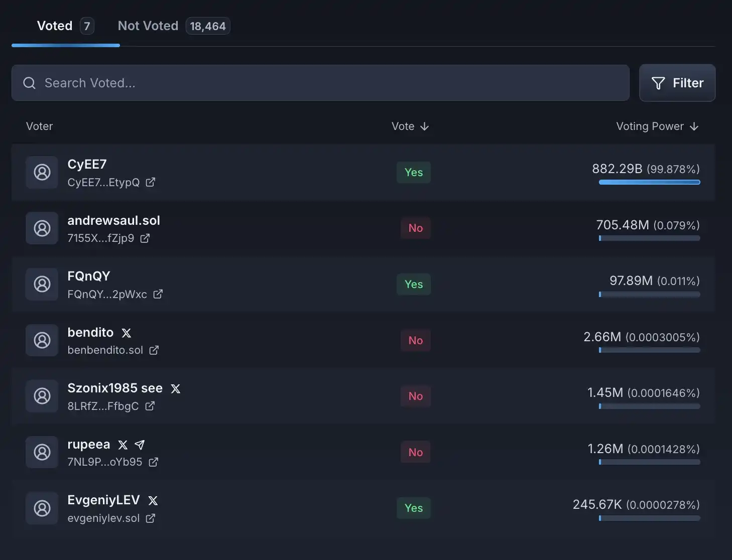The width and height of the screenshot is (732, 560).
Task: Click the Yes vote badge for CyEE7
Action: pyautogui.click(x=414, y=172)
